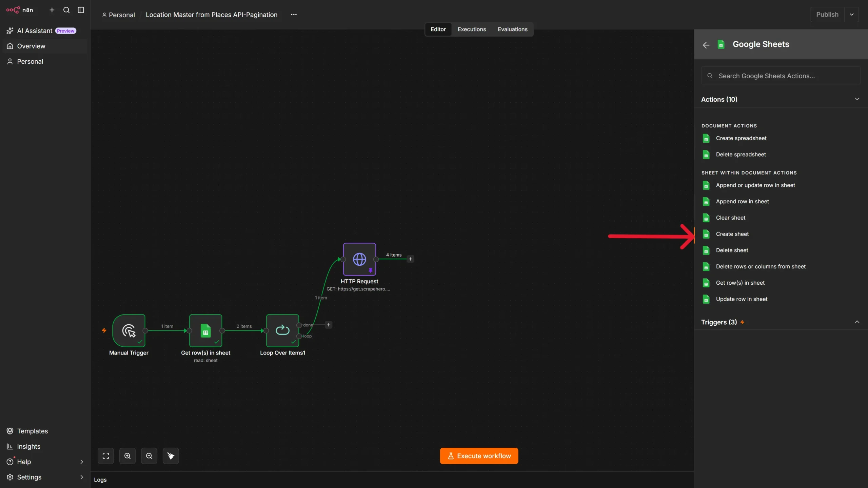Fit workflow to view with the frame icon
The width and height of the screenshot is (868, 488).
pos(106,456)
